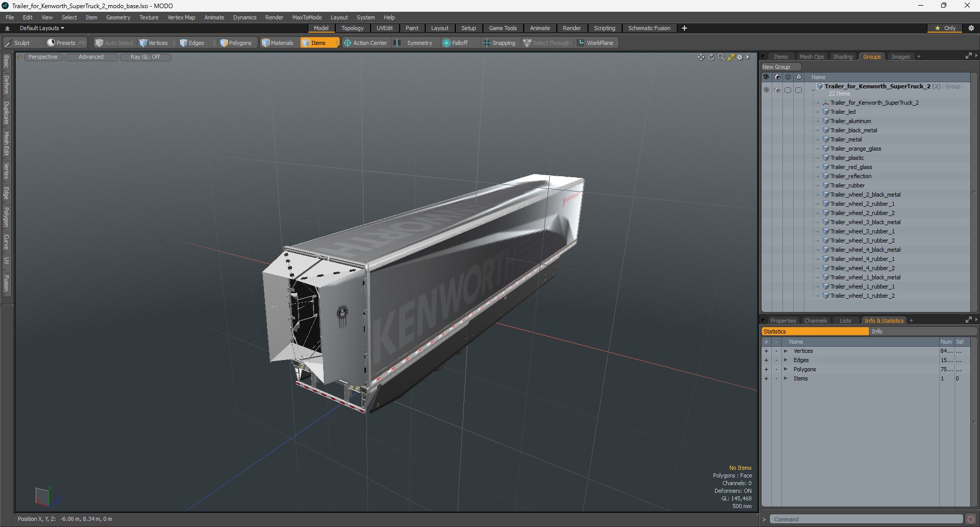
Task: Open the Perspective view type dropdown
Action: click(x=43, y=57)
